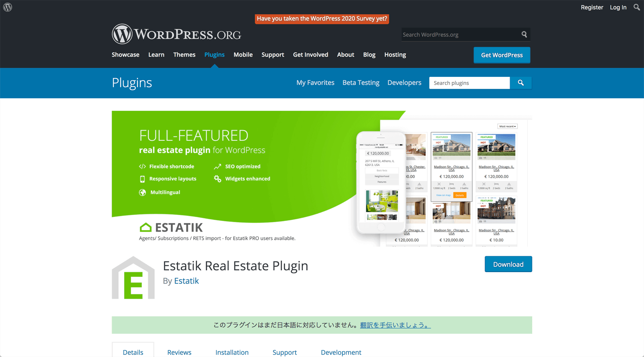The width and height of the screenshot is (644, 357).
Task: Open the WordPress 2020 Survey banner
Action: click(322, 19)
